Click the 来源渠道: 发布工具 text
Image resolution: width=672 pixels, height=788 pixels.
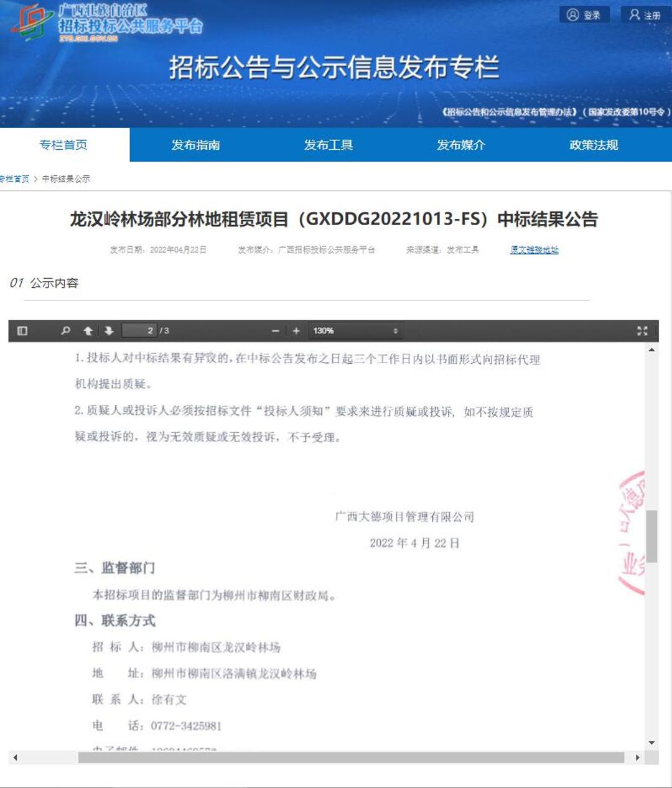pyautogui.click(x=442, y=250)
